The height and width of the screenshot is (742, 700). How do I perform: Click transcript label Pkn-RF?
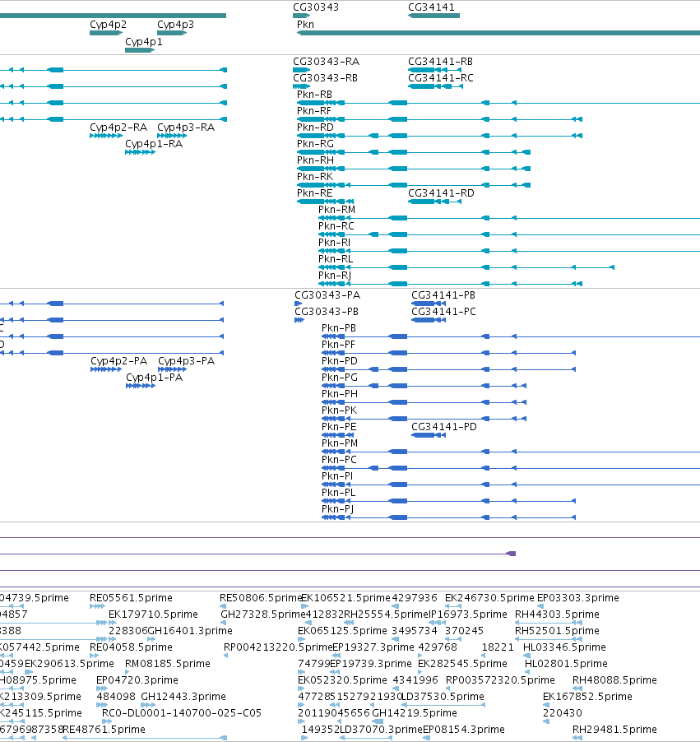[x=313, y=111]
